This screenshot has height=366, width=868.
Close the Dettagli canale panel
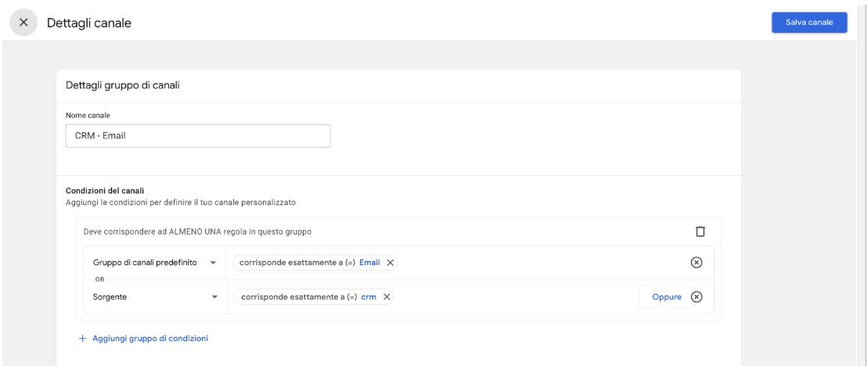coord(23,23)
